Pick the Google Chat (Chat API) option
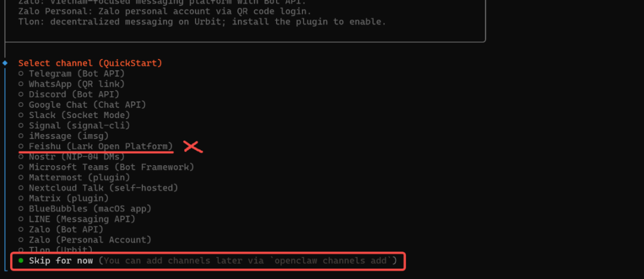 coord(82,105)
